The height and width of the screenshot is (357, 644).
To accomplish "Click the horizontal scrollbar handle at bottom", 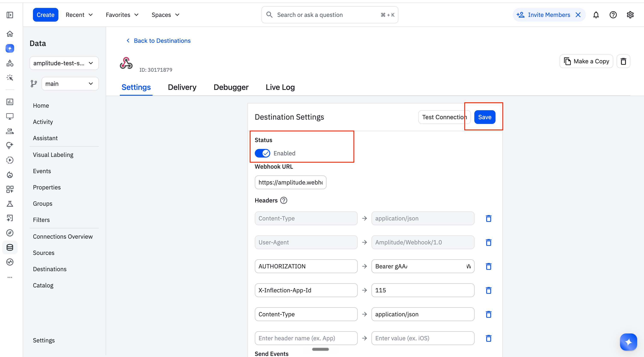I will pyautogui.click(x=320, y=349).
